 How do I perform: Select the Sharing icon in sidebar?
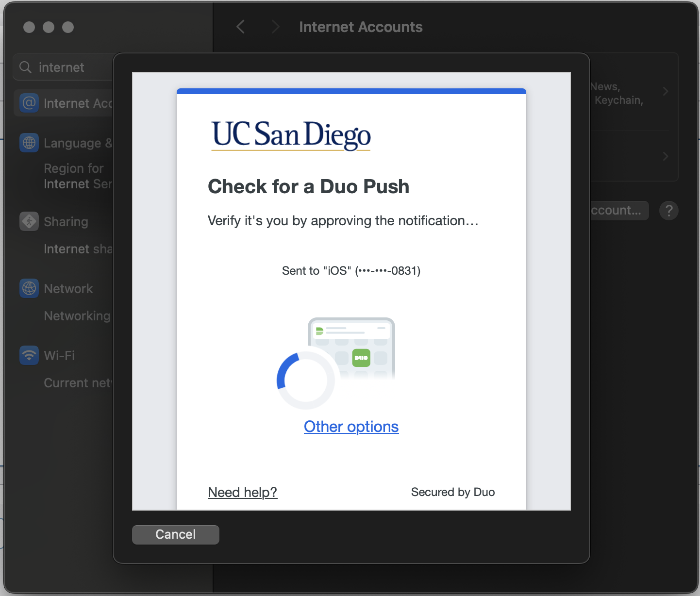pyautogui.click(x=29, y=221)
